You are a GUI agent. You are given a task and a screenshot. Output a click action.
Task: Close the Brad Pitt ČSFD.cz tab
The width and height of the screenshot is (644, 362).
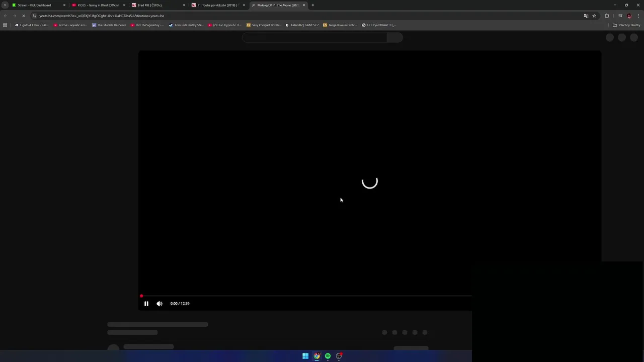coord(184,5)
